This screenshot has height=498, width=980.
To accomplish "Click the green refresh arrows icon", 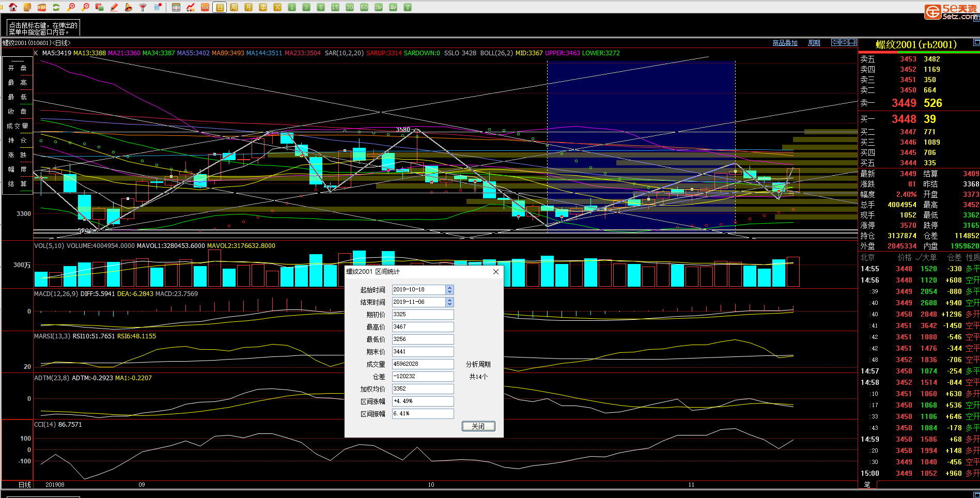I will click(56, 7).
